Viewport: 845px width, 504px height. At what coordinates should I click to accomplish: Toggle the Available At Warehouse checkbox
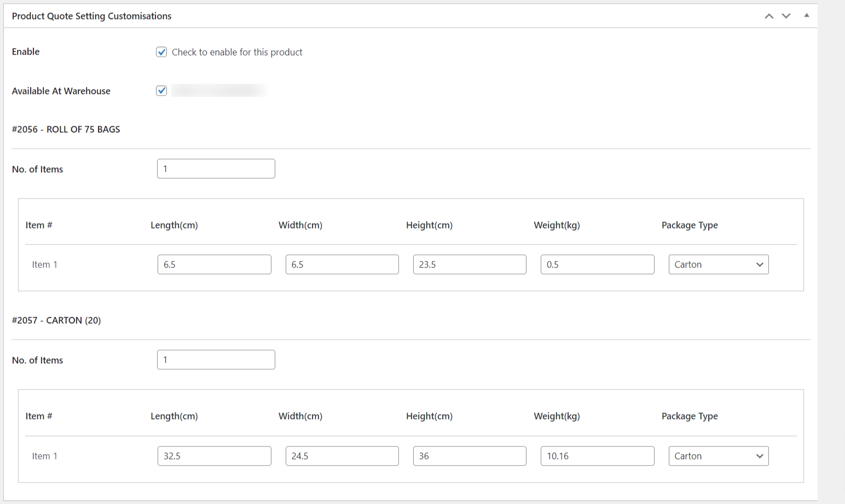pyautogui.click(x=161, y=91)
